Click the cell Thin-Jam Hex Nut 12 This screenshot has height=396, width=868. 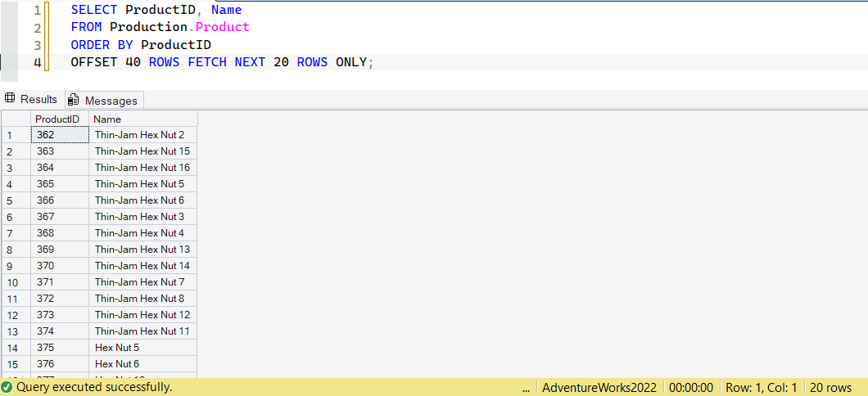coord(142,315)
